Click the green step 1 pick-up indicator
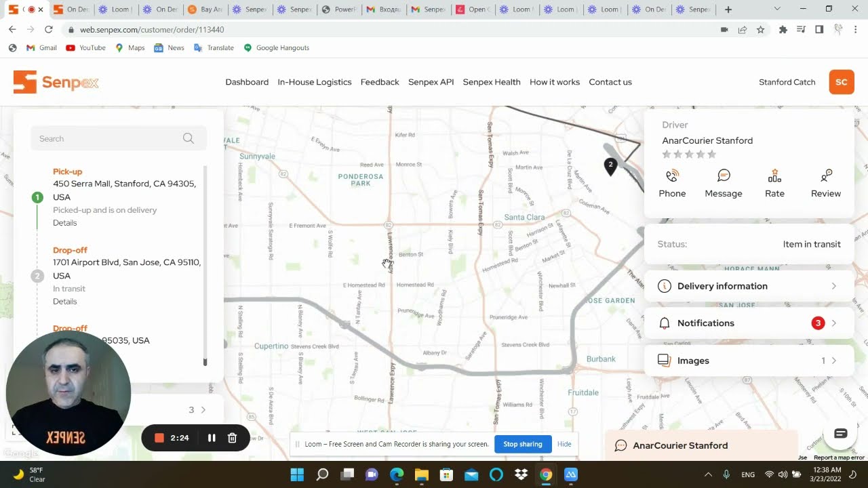This screenshot has height=488, width=868. (37, 197)
